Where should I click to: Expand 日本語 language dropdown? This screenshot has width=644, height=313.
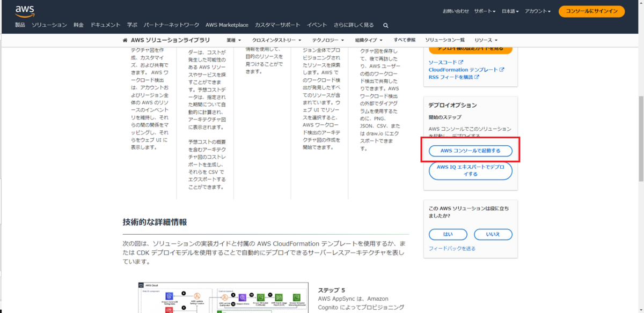point(510,11)
